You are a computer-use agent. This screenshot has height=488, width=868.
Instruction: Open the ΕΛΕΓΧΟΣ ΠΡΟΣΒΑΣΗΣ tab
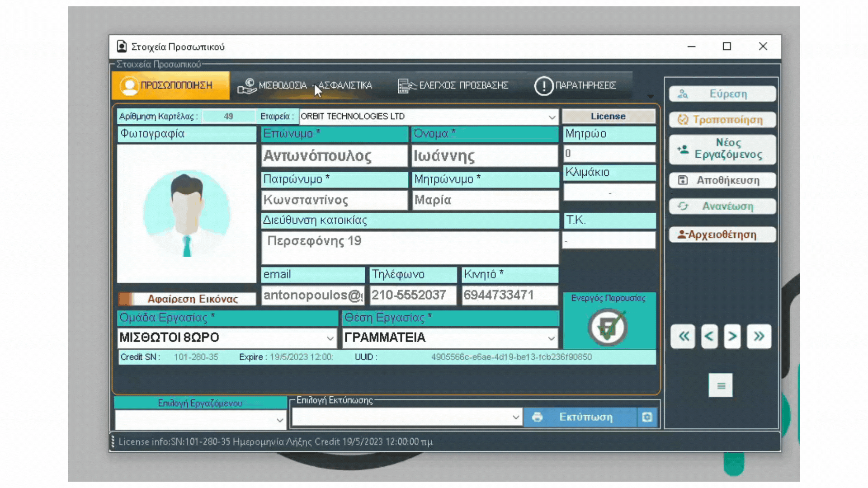click(x=453, y=85)
